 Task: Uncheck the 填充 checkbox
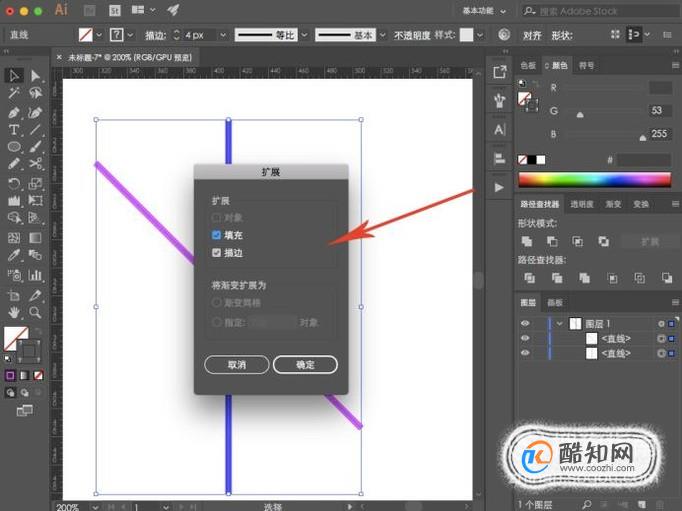[x=216, y=235]
